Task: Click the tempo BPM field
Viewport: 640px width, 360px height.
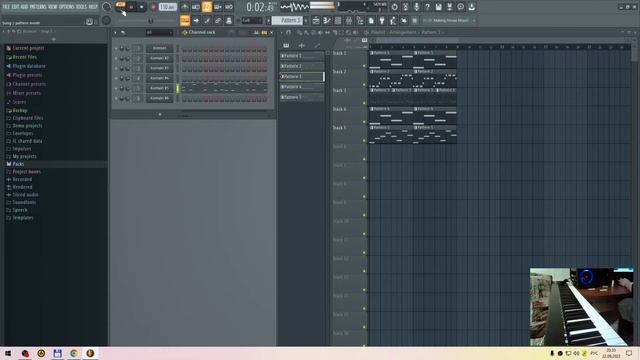Action: coord(168,7)
